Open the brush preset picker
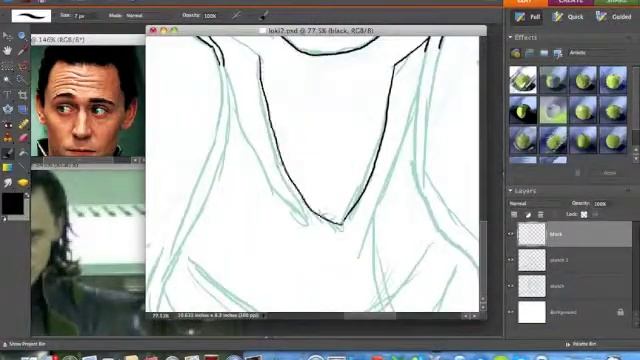Screen dimensions: 640x360 pyautogui.click(x=31, y=16)
